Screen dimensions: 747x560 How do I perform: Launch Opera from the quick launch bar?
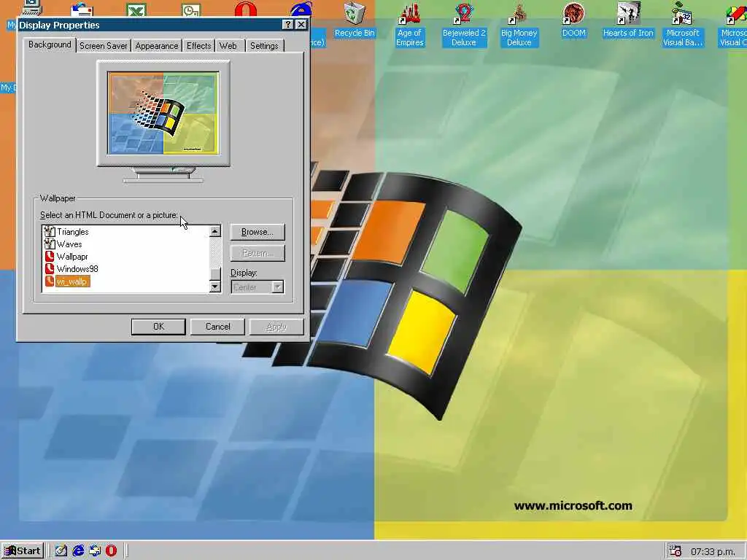click(x=111, y=551)
